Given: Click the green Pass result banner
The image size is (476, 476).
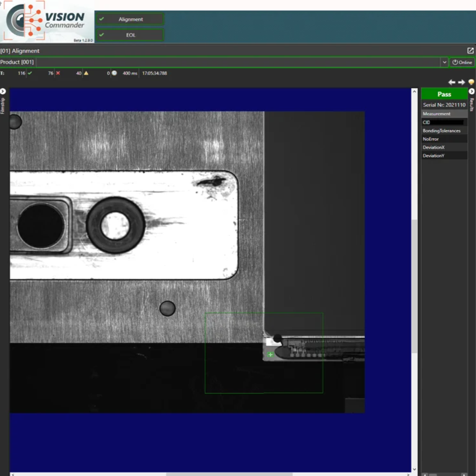Looking at the screenshot, I should click(444, 94).
